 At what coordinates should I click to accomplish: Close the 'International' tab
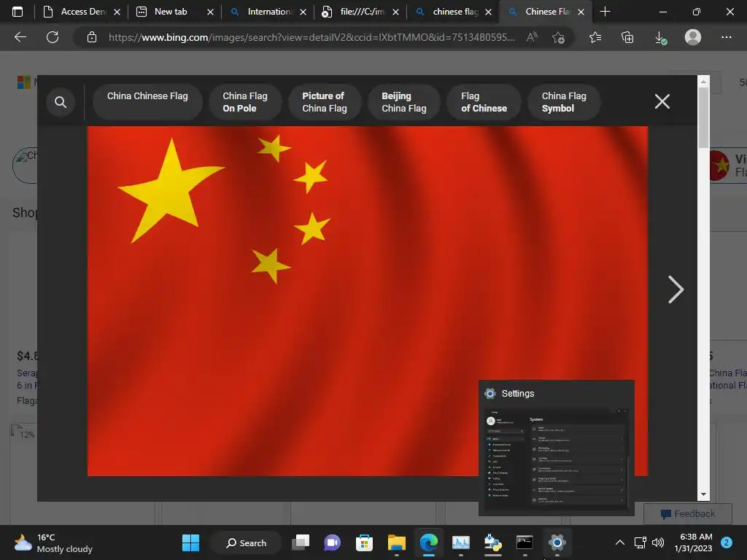[303, 12]
